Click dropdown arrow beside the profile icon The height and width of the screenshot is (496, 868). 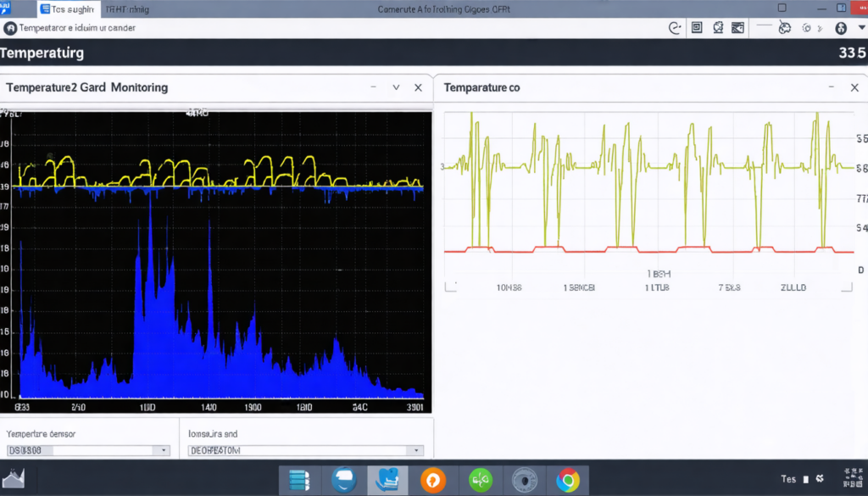861,28
